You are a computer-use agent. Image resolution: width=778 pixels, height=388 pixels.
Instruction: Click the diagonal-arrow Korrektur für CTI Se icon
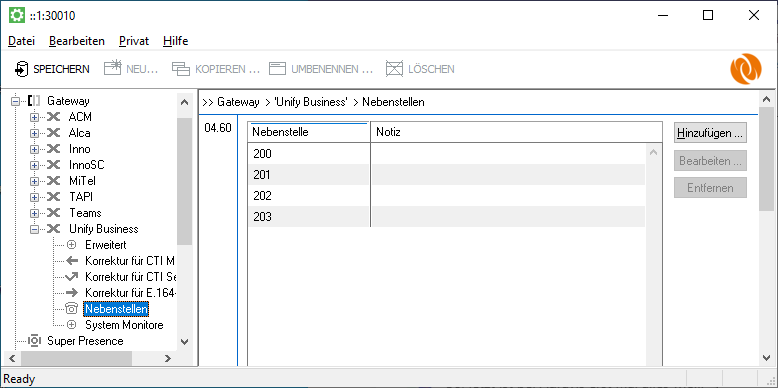pos(72,277)
